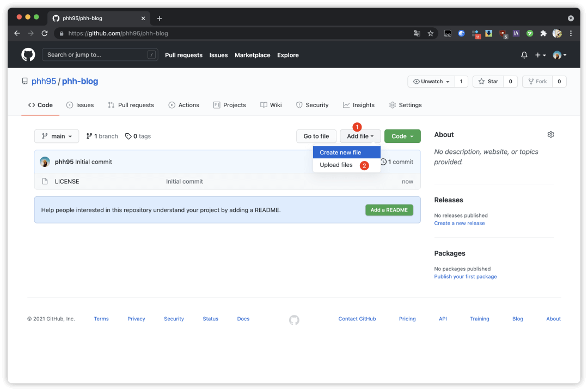Open the GitHub home logo
This screenshot has height=391, width=588.
tap(28, 55)
